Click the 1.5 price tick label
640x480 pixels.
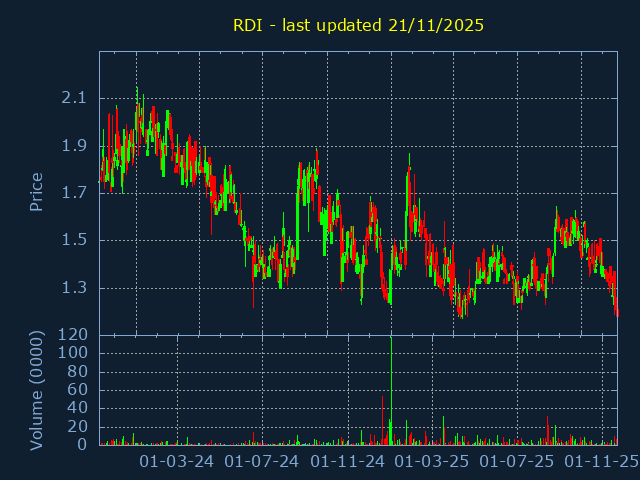click(73, 240)
